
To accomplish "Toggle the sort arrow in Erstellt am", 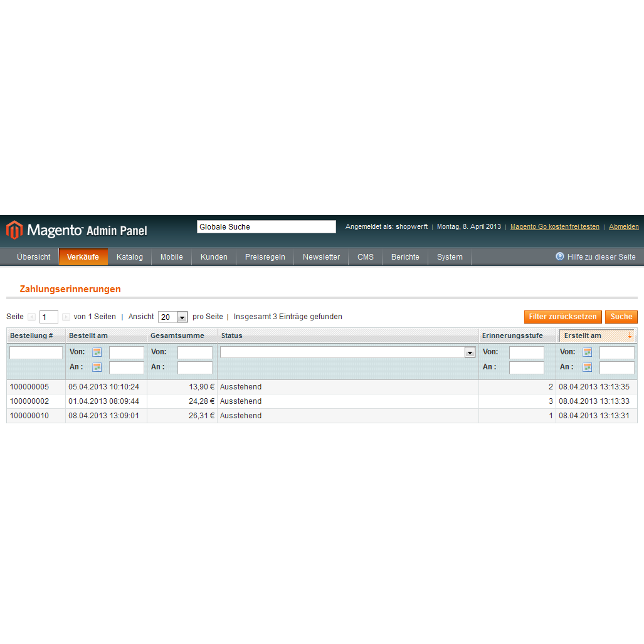I will coord(630,335).
